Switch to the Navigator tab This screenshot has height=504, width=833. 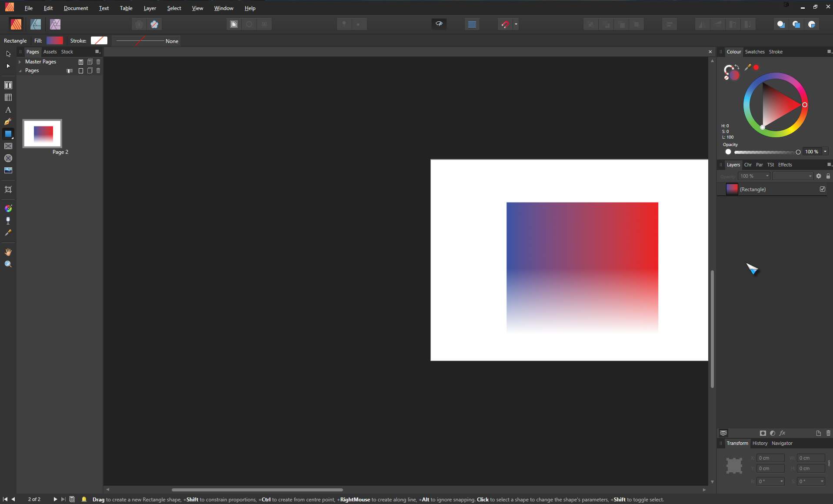[782, 443]
